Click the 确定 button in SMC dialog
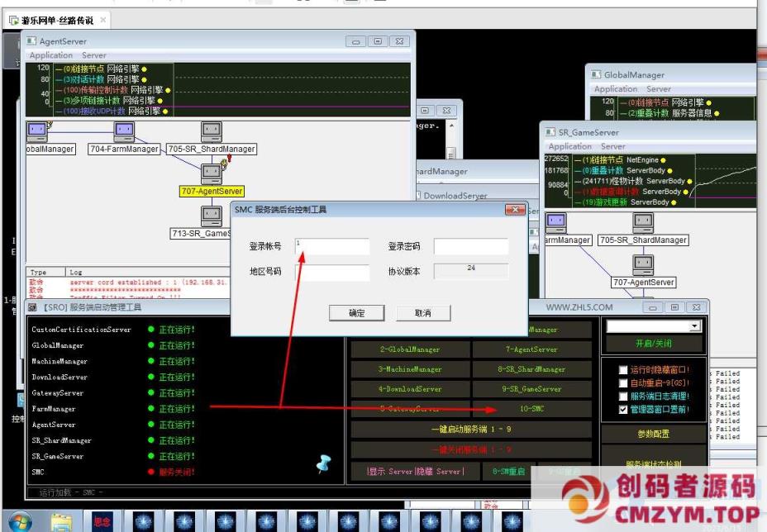Image resolution: width=767 pixels, height=532 pixels. 356,313
